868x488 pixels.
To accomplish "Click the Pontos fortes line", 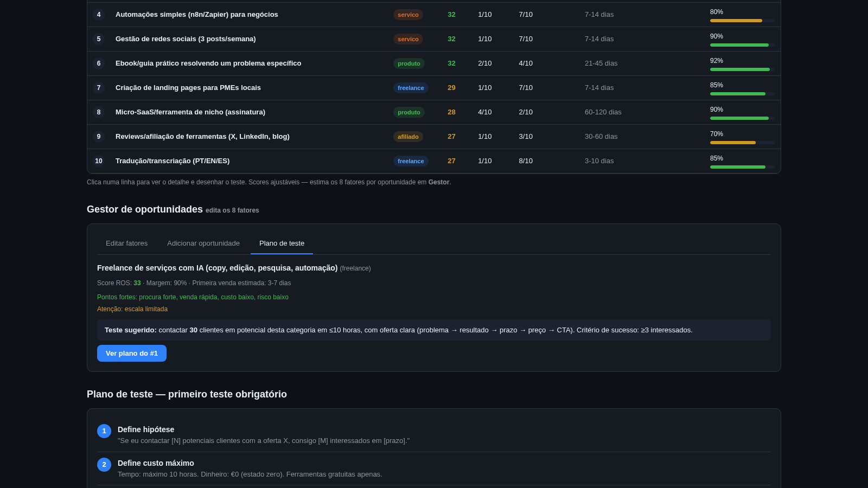I will coord(193,297).
